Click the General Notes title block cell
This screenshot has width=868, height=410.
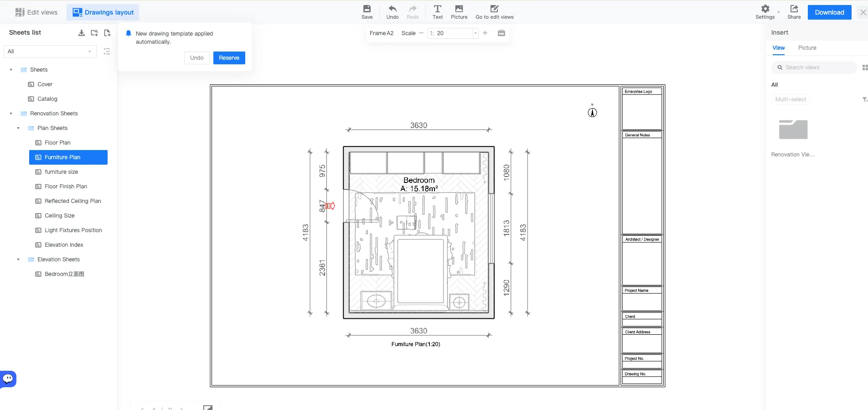coord(642,183)
